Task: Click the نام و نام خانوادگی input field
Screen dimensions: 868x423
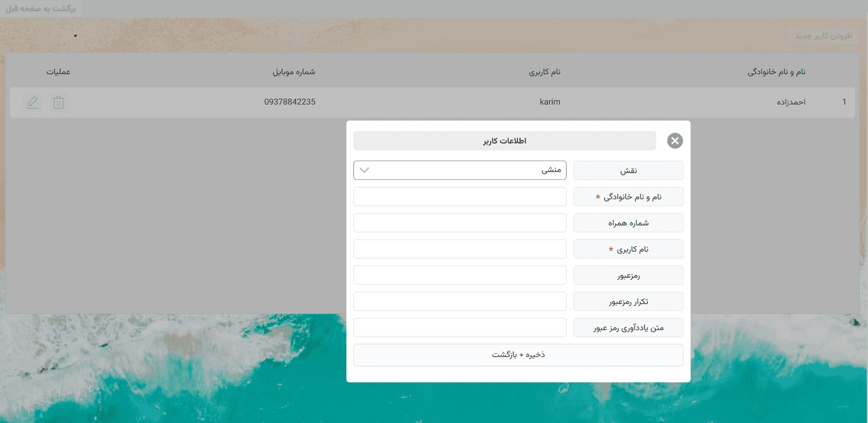Action: coord(460,196)
